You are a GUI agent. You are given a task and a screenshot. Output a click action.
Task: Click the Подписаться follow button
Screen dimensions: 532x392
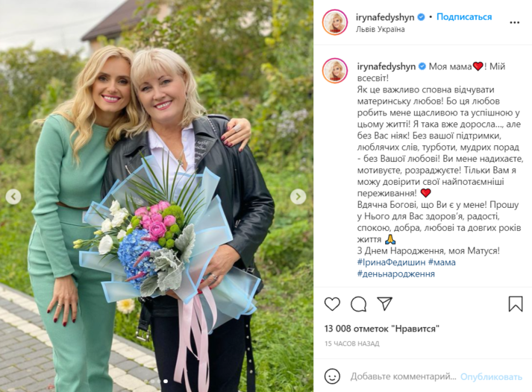[464, 17]
